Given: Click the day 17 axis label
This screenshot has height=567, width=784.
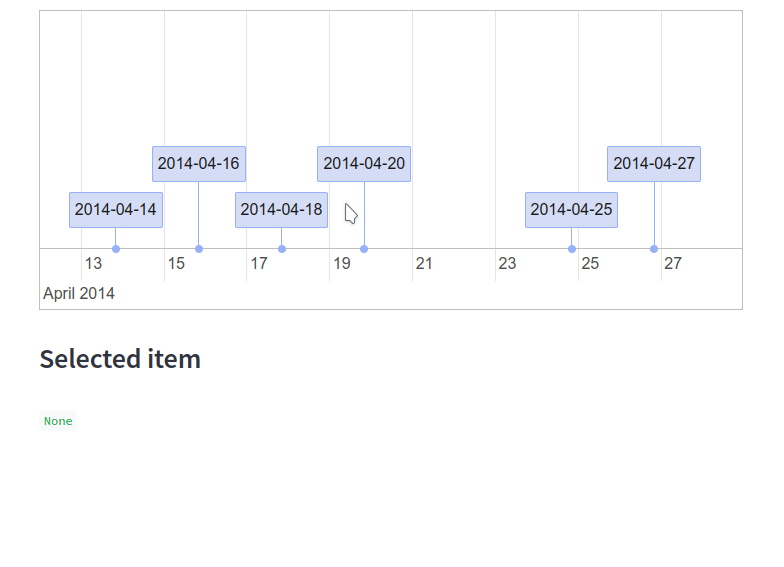Looking at the screenshot, I should [259, 264].
